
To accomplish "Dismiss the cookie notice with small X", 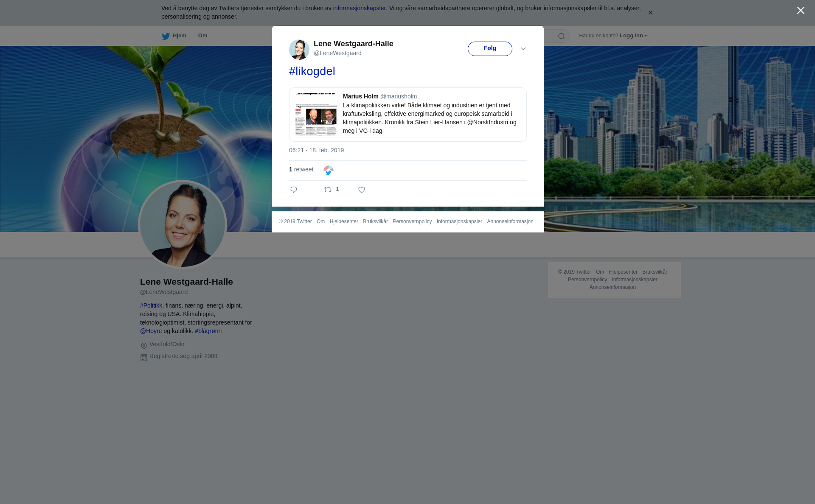I will [650, 13].
